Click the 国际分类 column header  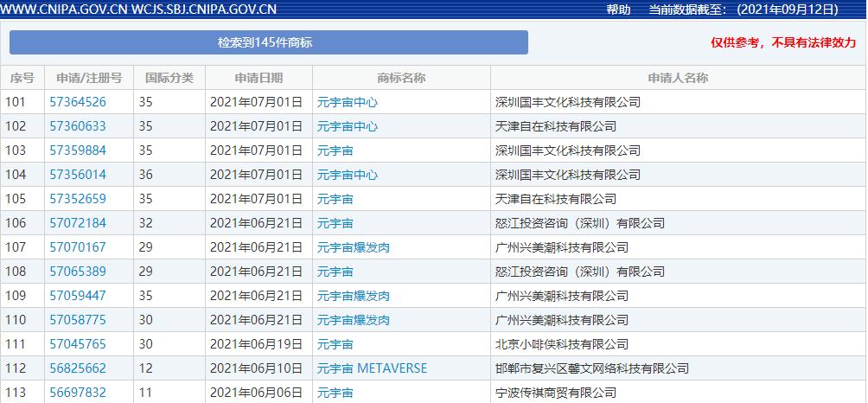(x=169, y=78)
